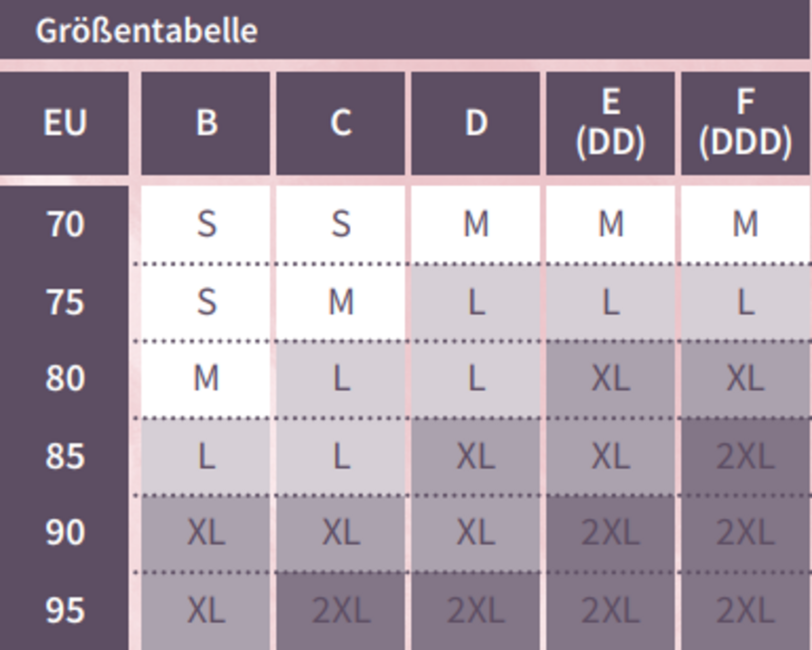Viewport: 812px width, 650px height.
Task: Select the B cup column header
Action: (x=206, y=123)
